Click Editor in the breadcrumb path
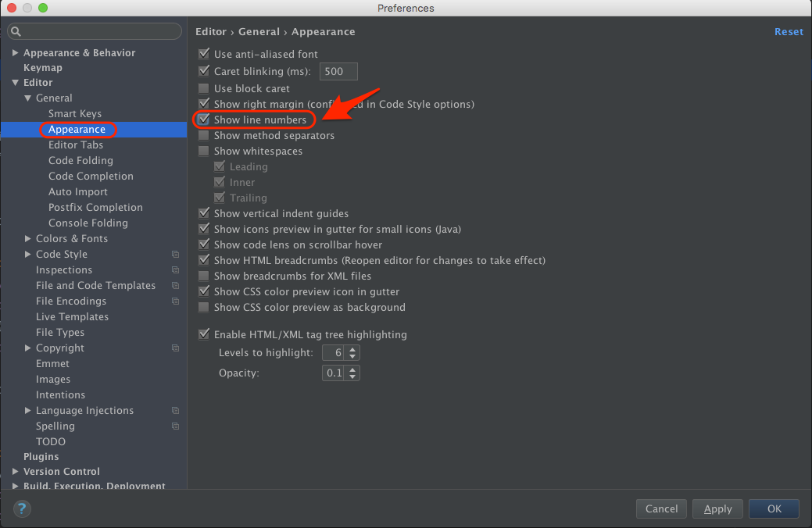Viewport: 812px width, 528px height. tap(211, 31)
